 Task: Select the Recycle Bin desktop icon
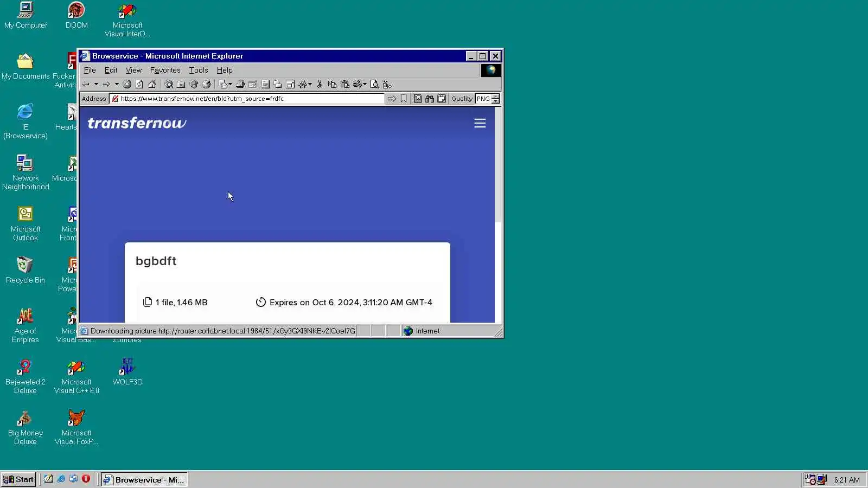pos(25,270)
